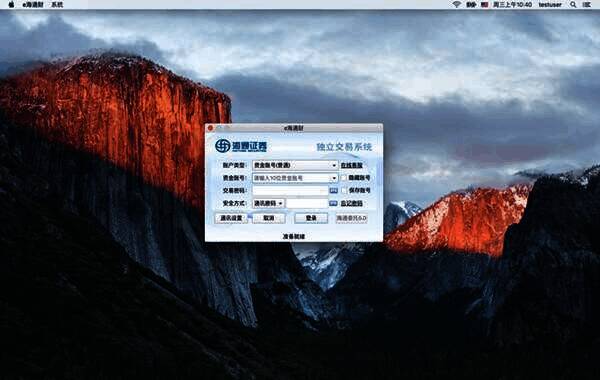The width and height of the screenshot is (600, 380).
Task: Click the input source flag icon
Action: pos(484,5)
